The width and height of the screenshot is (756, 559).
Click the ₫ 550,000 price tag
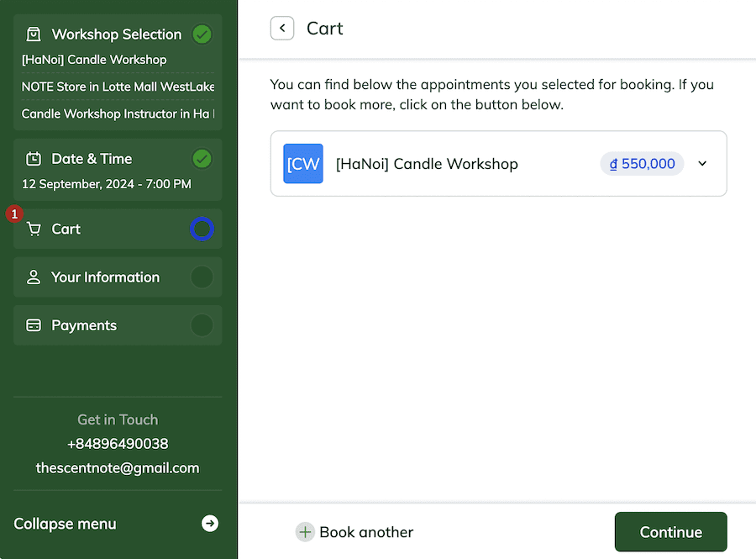(x=643, y=164)
